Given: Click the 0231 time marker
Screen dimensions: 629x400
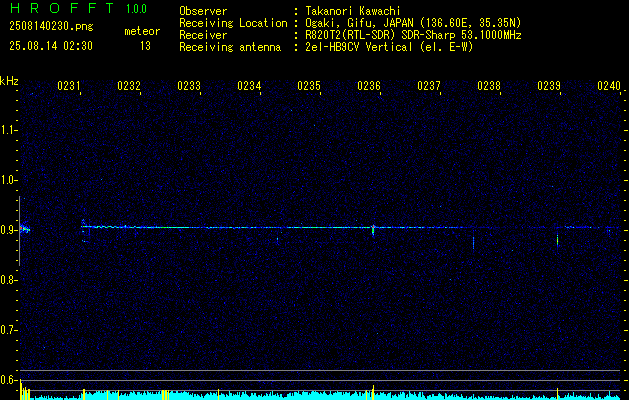Looking at the screenshot, I should pyautogui.click(x=69, y=86).
